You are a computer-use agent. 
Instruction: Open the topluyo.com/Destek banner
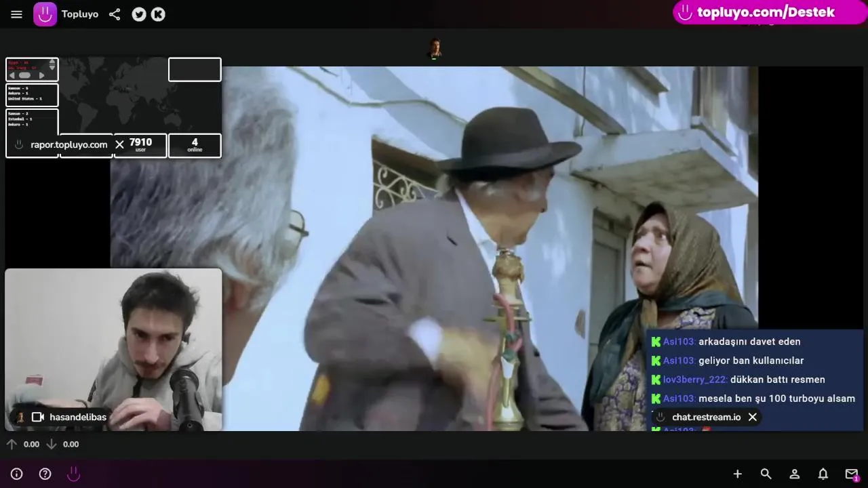tap(770, 12)
